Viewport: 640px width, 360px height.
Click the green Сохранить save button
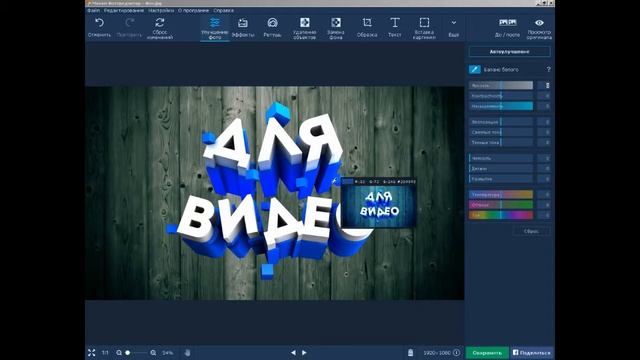487,353
